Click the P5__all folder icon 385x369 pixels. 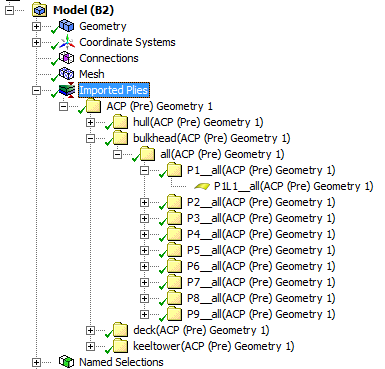[x=174, y=250]
